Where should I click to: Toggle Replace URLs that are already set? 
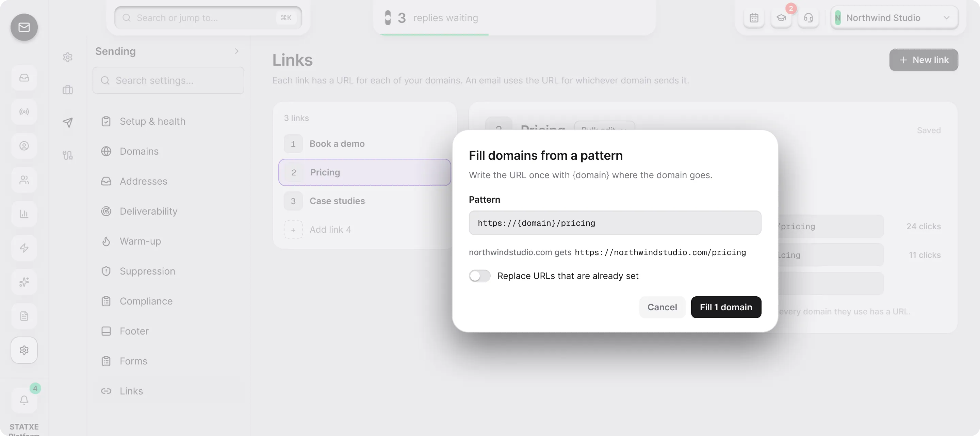(x=479, y=276)
